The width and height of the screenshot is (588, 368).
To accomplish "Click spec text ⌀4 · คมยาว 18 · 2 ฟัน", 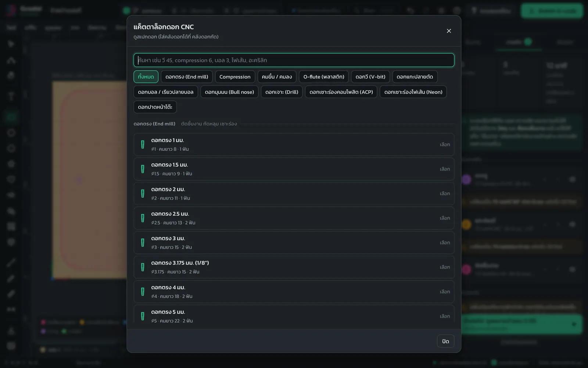I will (x=172, y=296).
